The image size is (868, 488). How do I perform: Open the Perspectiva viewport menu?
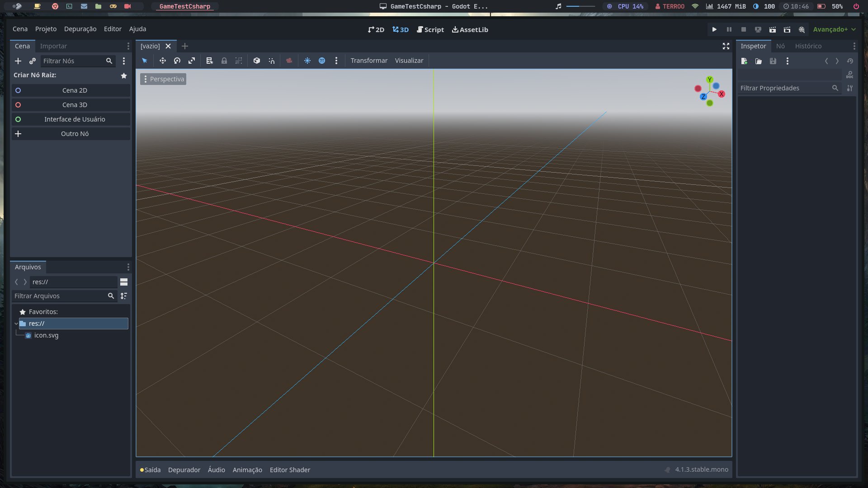point(163,79)
